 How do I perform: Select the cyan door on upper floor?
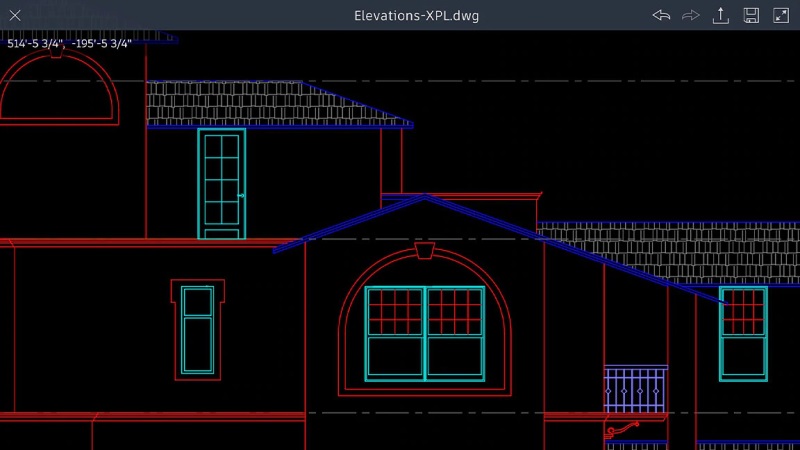coord(221,184)
